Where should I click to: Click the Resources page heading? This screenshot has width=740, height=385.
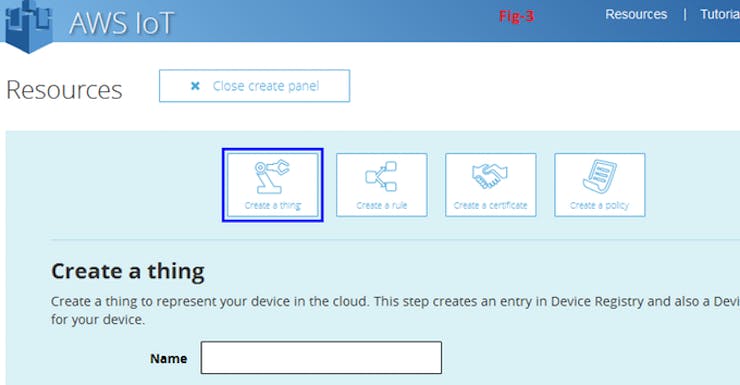64,90
